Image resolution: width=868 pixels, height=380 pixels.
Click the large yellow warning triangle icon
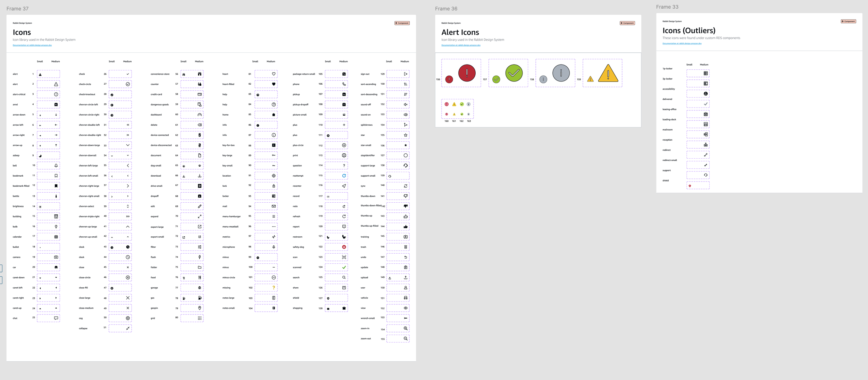(608, 73)
